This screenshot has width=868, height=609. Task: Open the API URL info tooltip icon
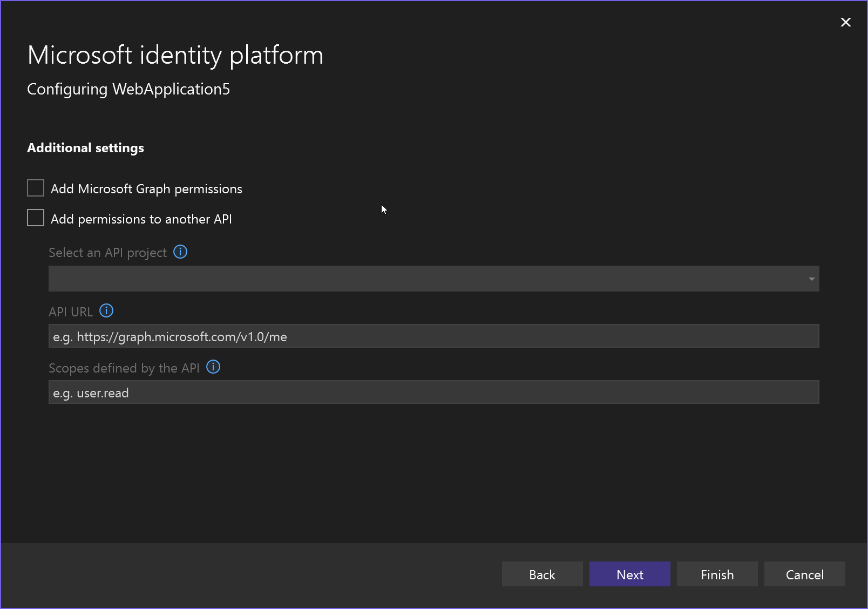pos(106,310)
